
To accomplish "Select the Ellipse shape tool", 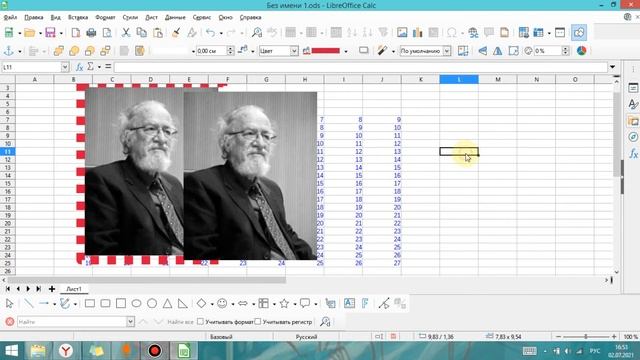I will click(136, 303).
